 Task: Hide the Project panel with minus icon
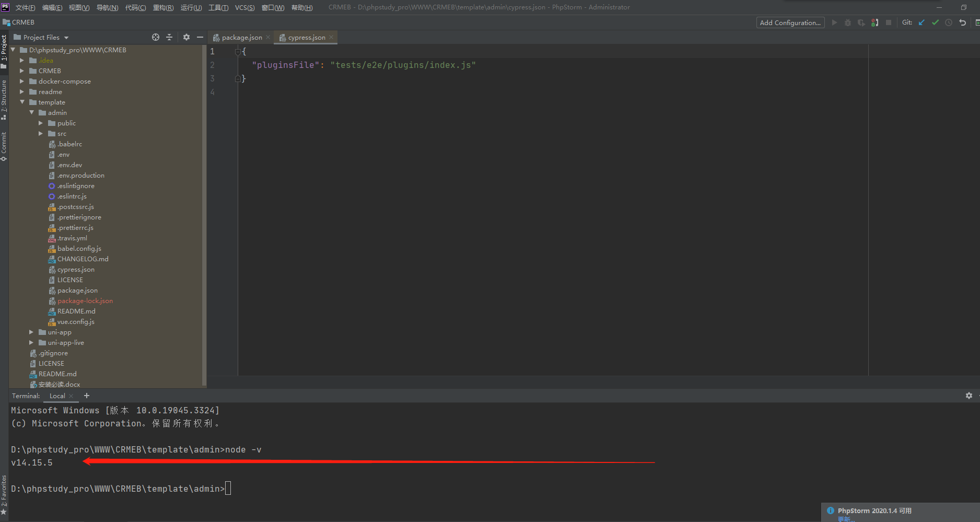click(x=200, y=37)
